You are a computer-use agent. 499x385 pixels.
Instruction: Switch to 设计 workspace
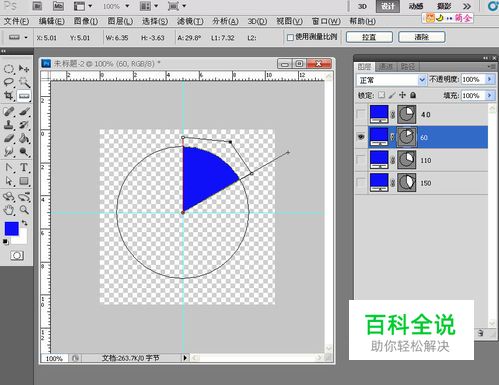(x=388, y=6)
